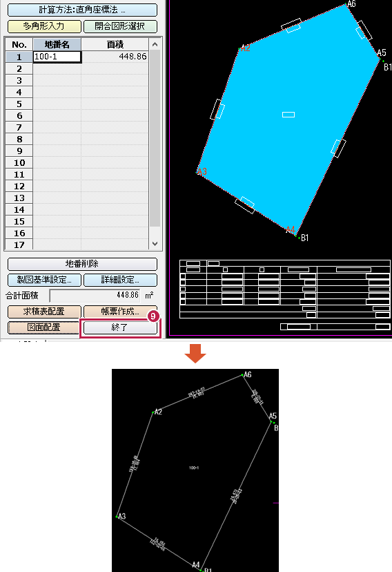Click the A2 vertex on the blue polygon
This screenshot has width=392, height=572.
pyautogui.click(x=240, y=48)
